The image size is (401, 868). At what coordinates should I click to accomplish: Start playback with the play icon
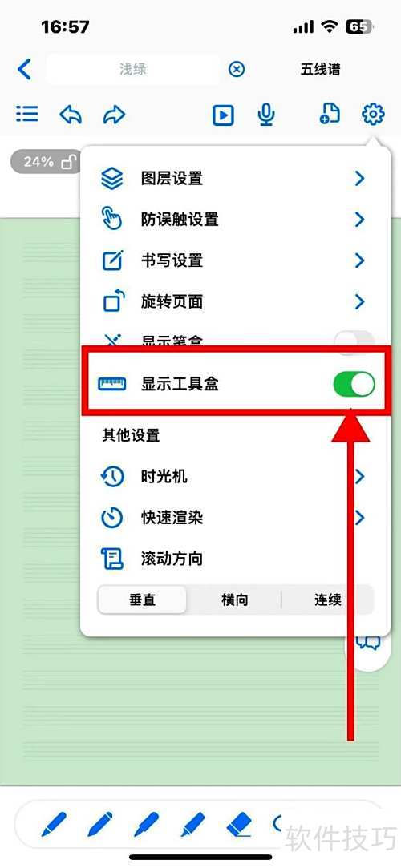point(223,115)
